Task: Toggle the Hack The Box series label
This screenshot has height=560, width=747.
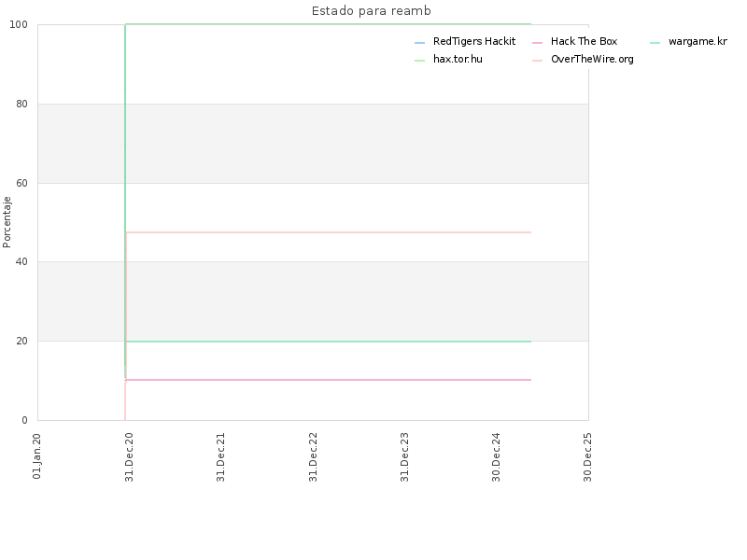Action: [585, 41]
